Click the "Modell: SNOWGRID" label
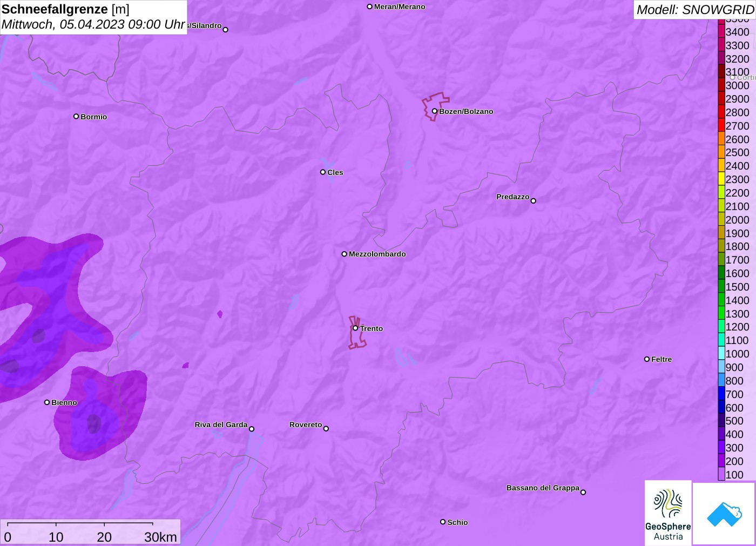Screen dimensions: 756x546 695,10
